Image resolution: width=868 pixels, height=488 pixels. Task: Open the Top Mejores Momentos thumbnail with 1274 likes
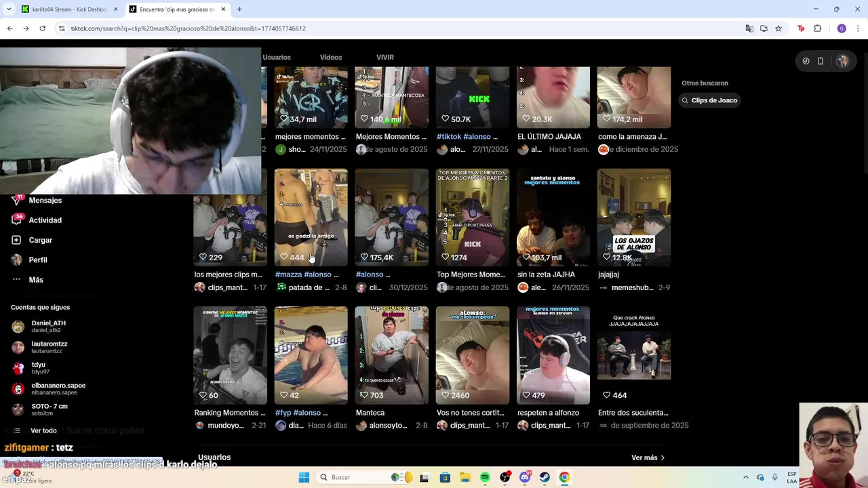[x=473, y=217]
